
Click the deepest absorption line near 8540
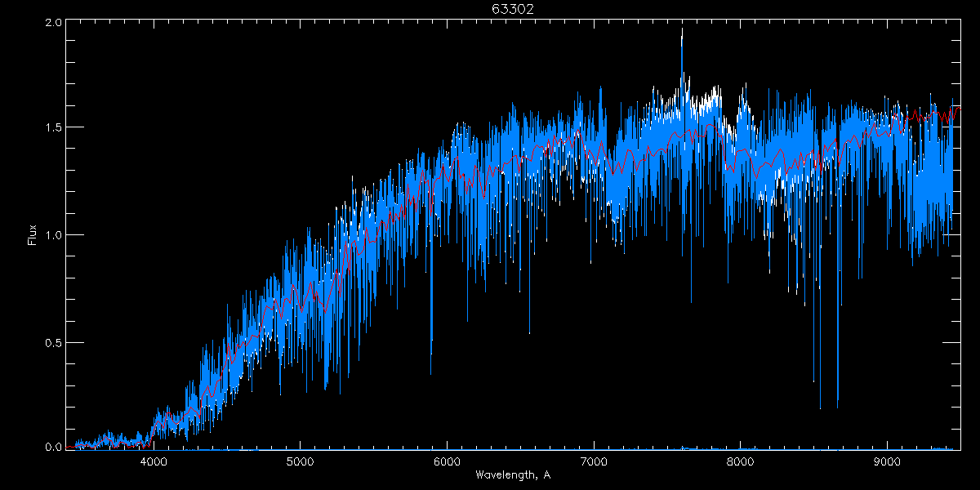pyautogui.click(x=820, y=406)
